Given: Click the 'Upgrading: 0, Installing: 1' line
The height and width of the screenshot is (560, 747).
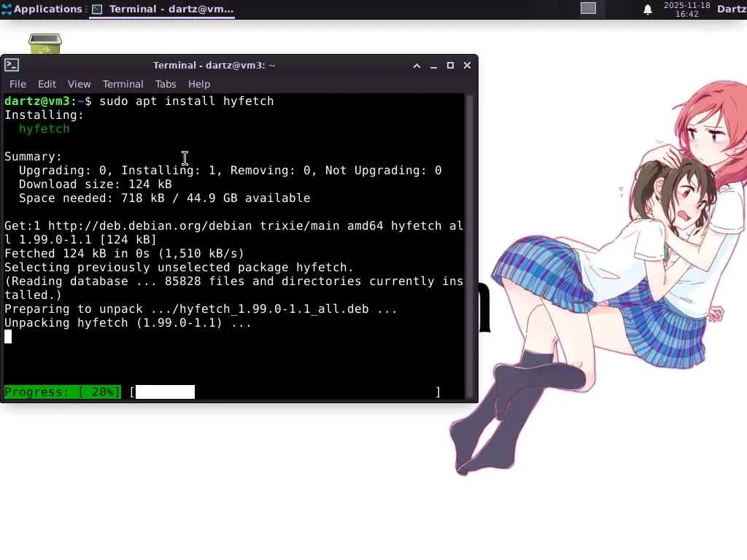Looking at the screenshot, I should [230, 171].
